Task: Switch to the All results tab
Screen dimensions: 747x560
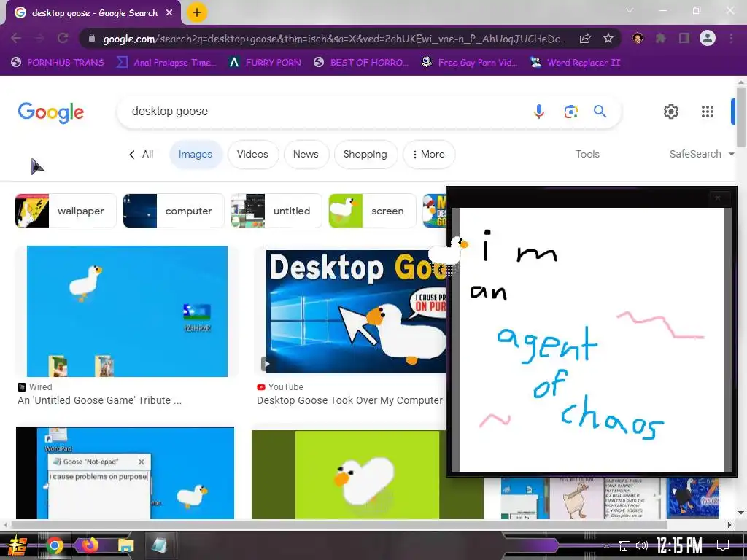Action: 142,155
